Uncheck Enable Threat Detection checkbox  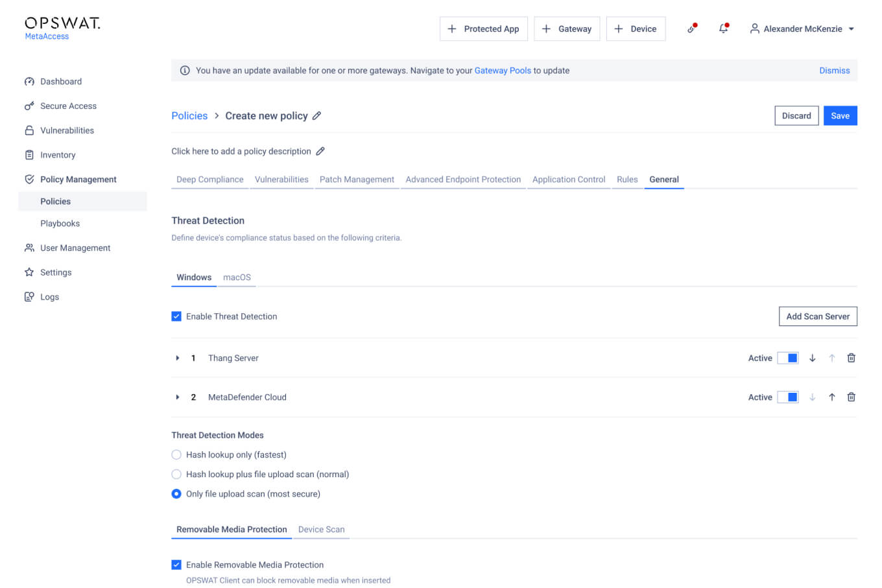point(176,316)
